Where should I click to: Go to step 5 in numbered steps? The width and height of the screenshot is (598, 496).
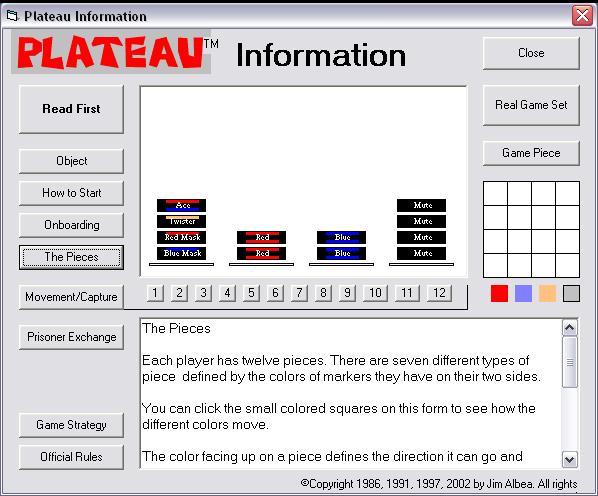tap(251, 293)
